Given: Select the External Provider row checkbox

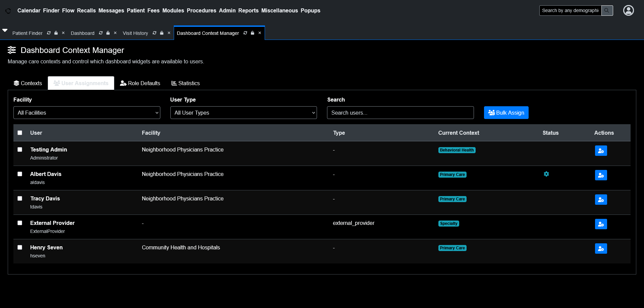Looking at the screenshot, I should tap(20, 223).
